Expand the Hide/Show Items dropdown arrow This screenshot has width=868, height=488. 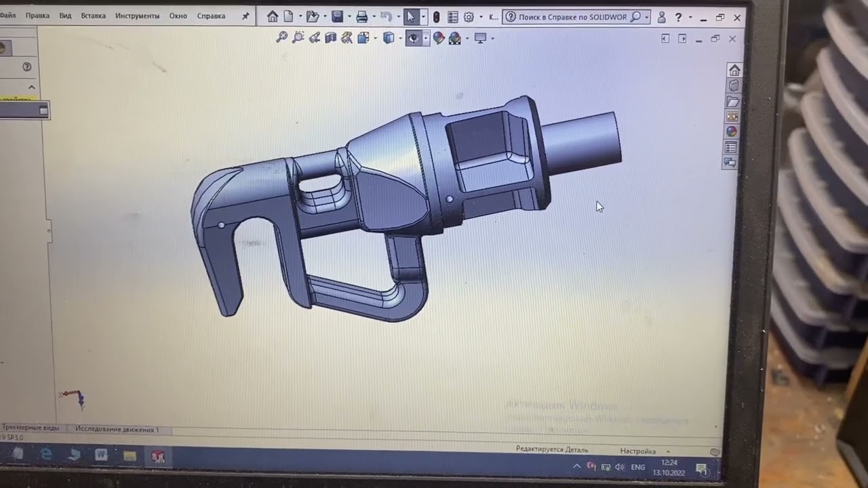tap(426, 39)
